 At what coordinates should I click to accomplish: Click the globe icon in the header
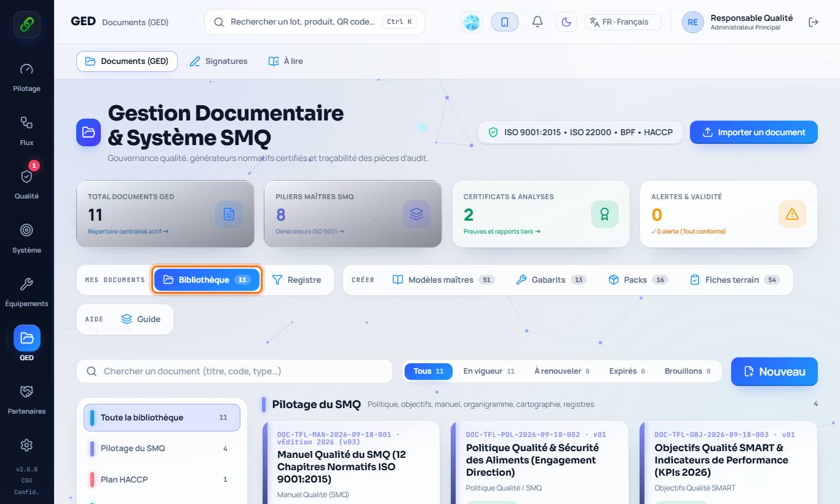click(x=472, y=22)
